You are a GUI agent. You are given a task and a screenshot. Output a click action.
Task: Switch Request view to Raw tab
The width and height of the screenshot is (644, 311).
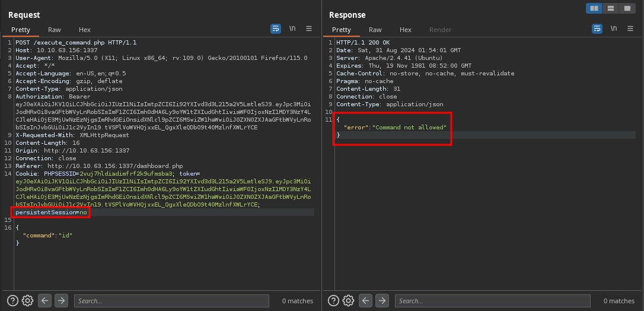click(55, 30)
